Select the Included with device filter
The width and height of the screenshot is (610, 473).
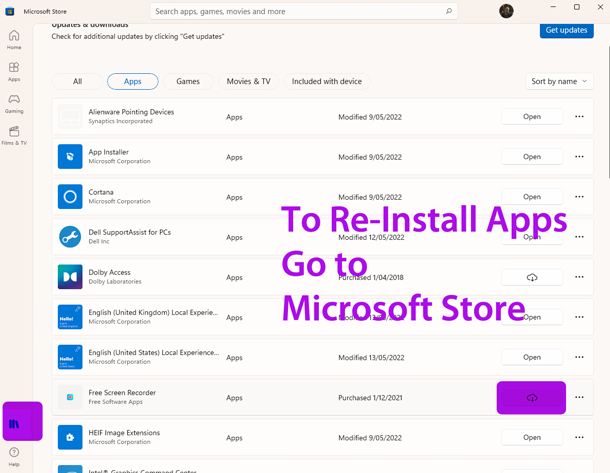coord(327,81)
